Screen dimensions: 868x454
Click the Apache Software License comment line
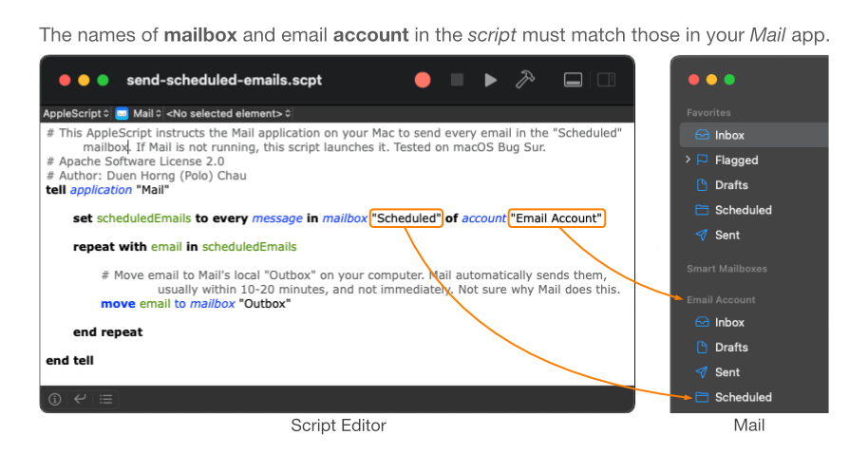tap(136, 161)
